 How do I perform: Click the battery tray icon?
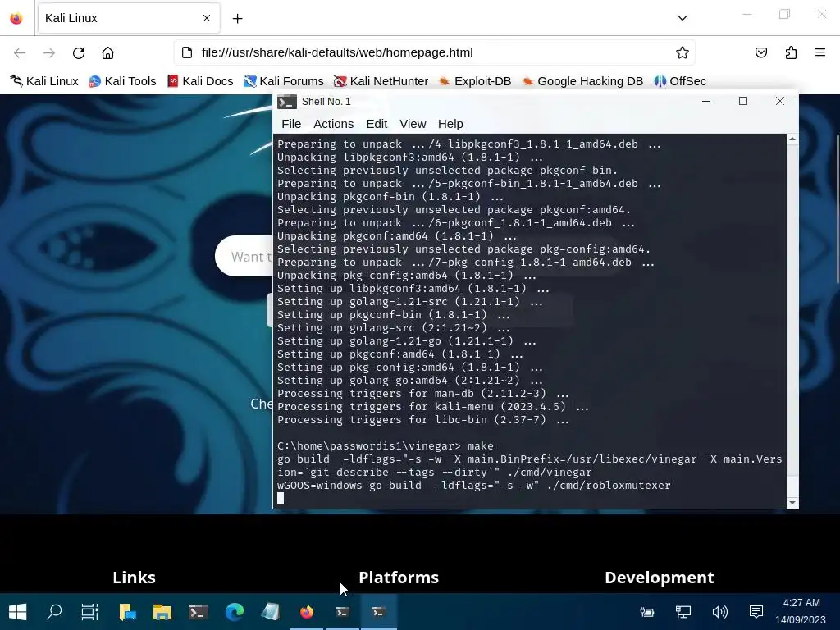pyautogui.click(x=647, y=612)
